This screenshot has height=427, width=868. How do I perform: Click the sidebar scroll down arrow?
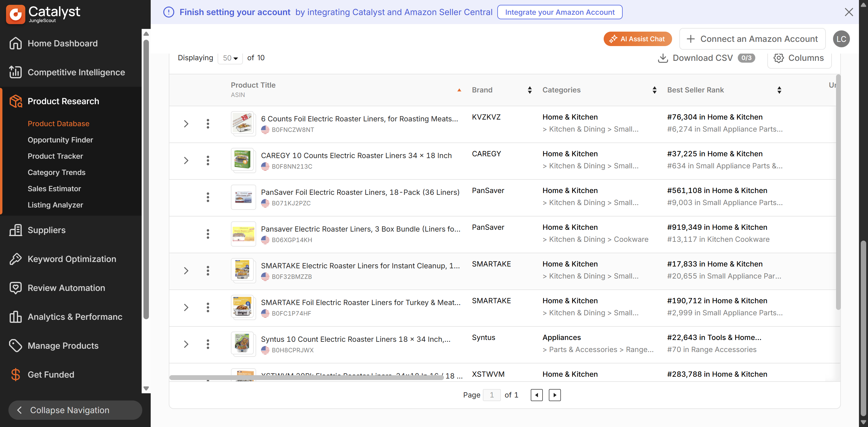146,388
